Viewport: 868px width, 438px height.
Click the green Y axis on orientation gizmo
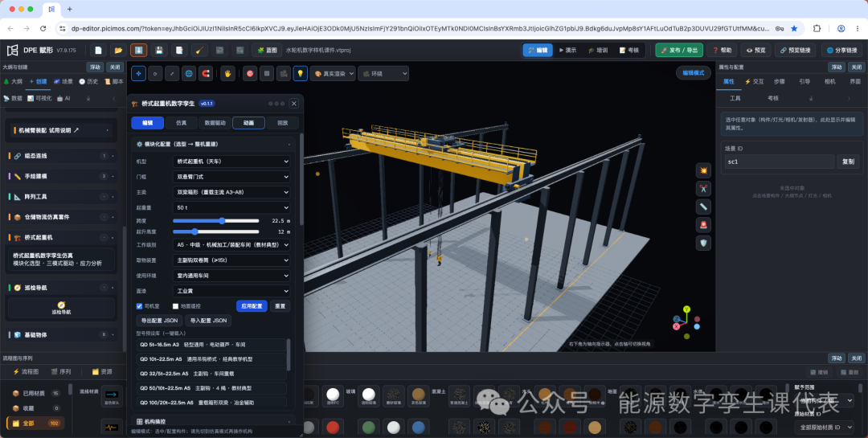pos(686,309)
